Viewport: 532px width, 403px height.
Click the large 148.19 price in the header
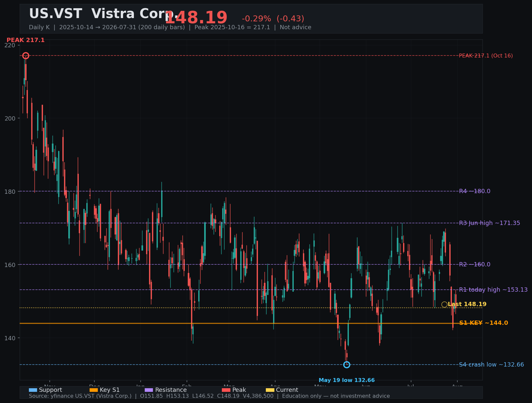[196, 18]
